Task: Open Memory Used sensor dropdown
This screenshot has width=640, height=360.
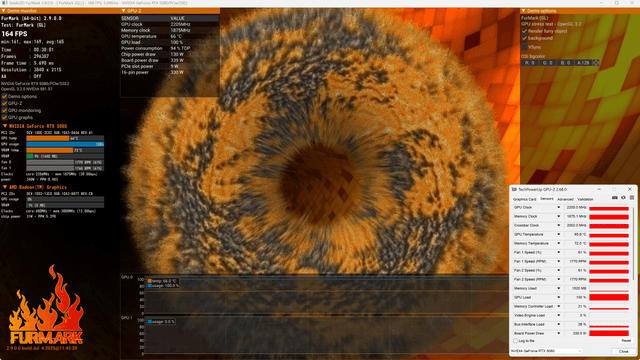Action: pos(558,289)
